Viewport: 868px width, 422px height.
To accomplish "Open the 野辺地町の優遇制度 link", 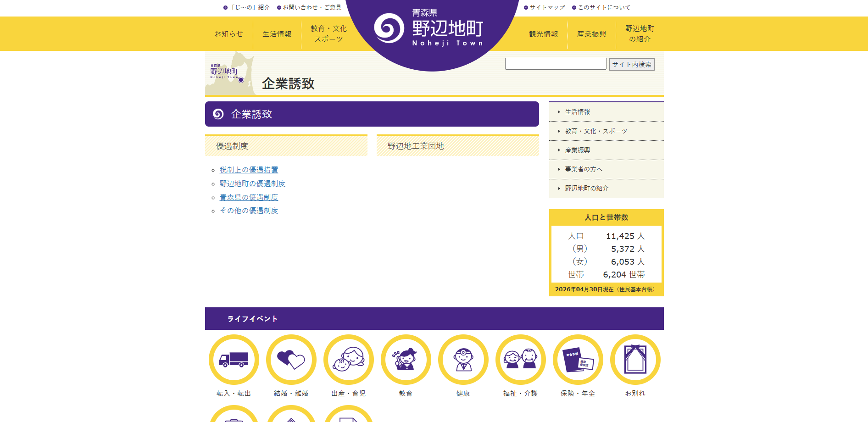I will pos(252,183).
